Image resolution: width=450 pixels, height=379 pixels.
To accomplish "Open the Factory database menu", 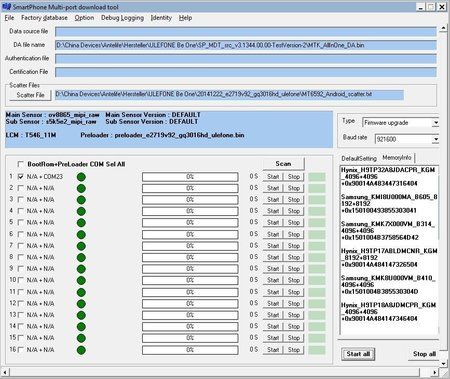I will point(44,18).
